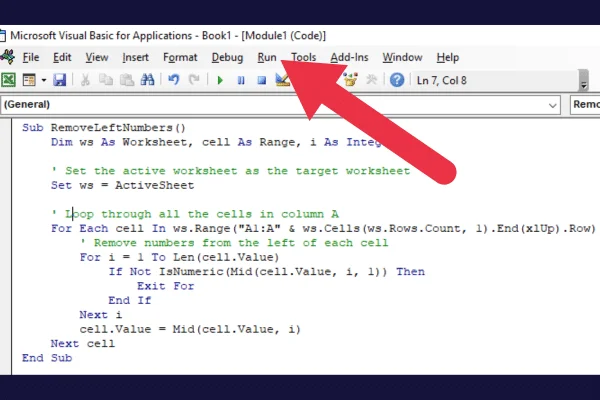Open the File menu
This screenshot has width=600, height=400.
coord(31,57)
